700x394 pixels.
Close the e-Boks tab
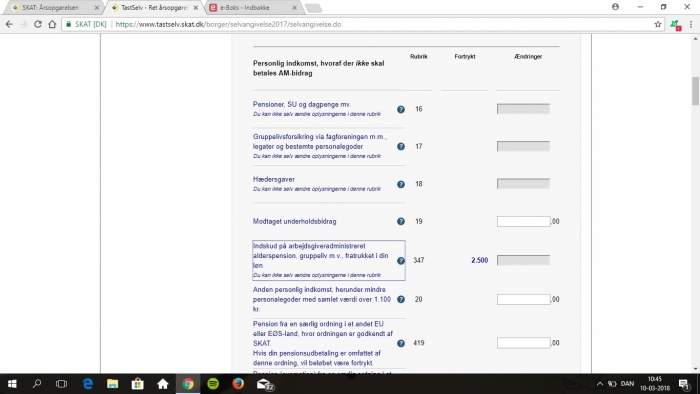pos(294,8)
